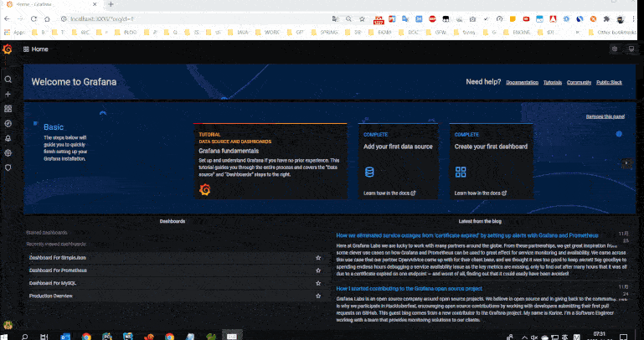Open the Alerting bell icon in sidebar
Image resolution: width=644 pixels, height=340 pixels.
point(8,138)
